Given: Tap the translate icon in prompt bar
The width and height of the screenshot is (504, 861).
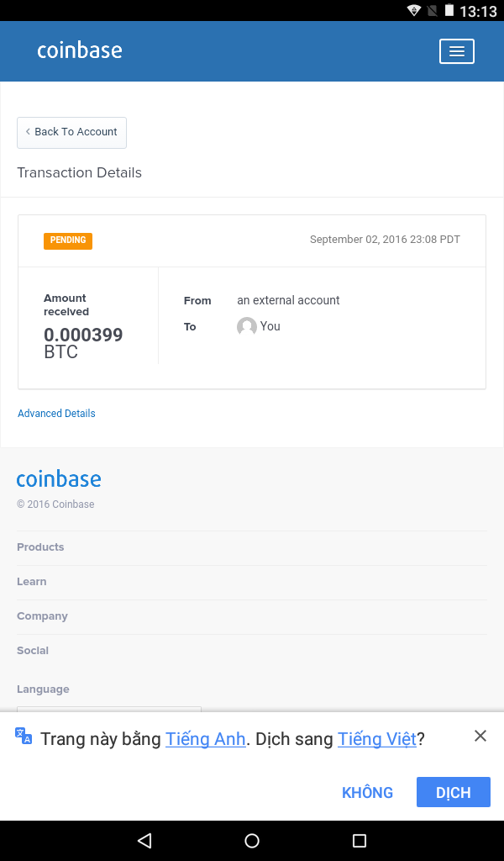Looking at the screenshot, I should (24, 737).
